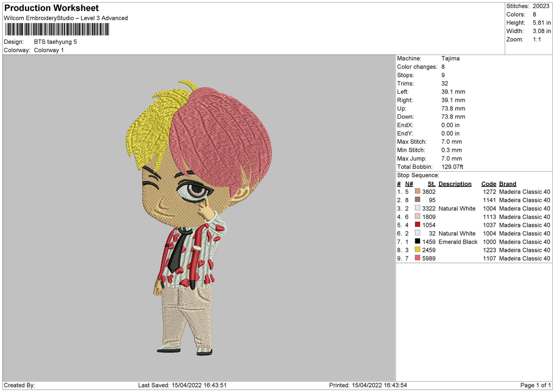This screenshot has height=392, width=555.
Task: Click the 'Brand' column header
Action: [x=507, y=184]
